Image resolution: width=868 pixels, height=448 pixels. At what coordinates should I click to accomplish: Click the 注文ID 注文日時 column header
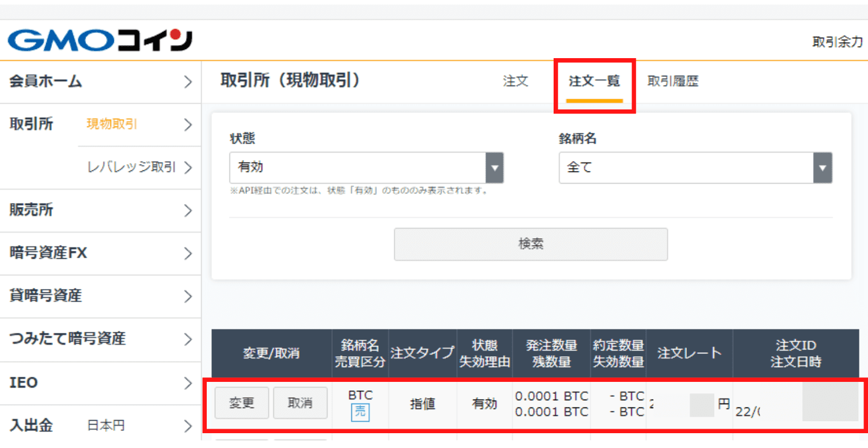[796, 353]
